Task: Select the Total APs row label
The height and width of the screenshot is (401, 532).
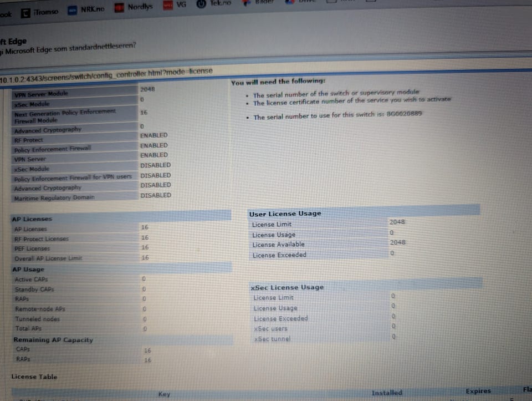Action: click(x=28, y=329)
